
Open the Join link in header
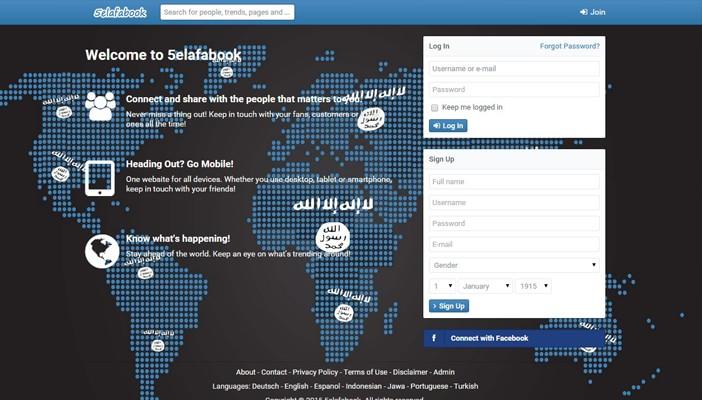592,12
